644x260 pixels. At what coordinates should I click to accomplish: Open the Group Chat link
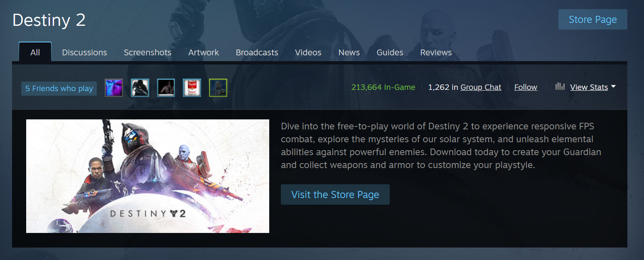point(481,87)
